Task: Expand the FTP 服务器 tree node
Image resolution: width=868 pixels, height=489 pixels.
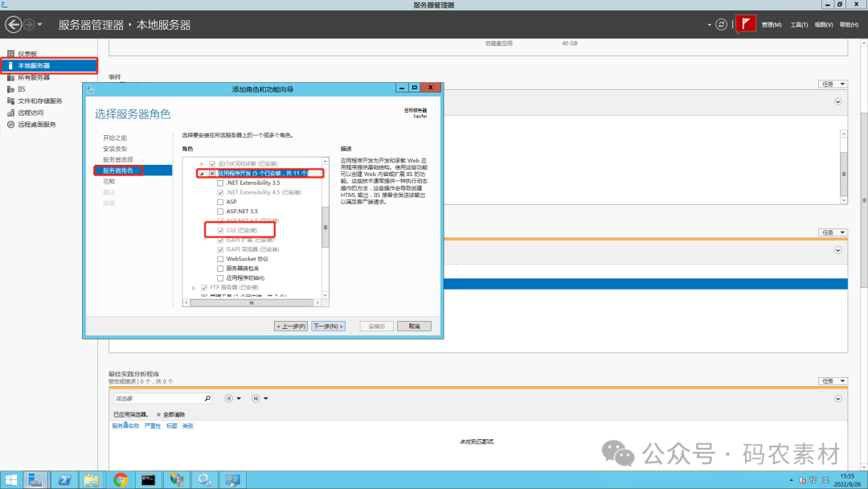Action: [193, 288]
